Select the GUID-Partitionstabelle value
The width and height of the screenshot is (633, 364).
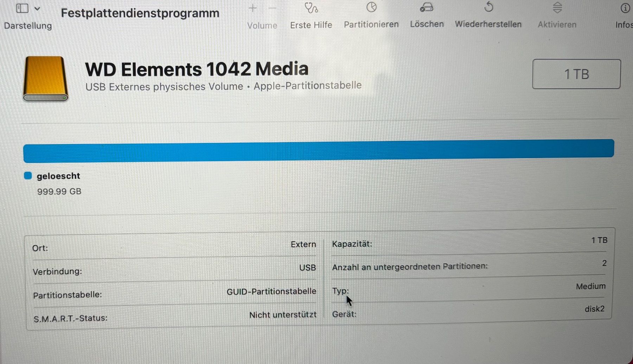271,292
